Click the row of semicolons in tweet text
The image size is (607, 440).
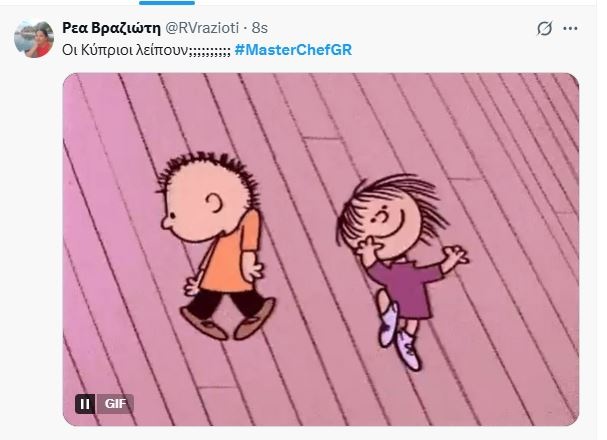coord(209,51)
